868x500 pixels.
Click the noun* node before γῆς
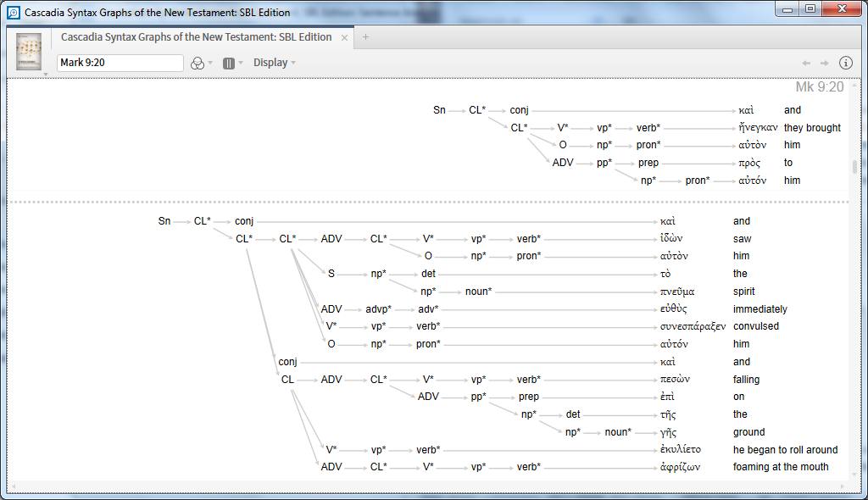coord(618,432)
